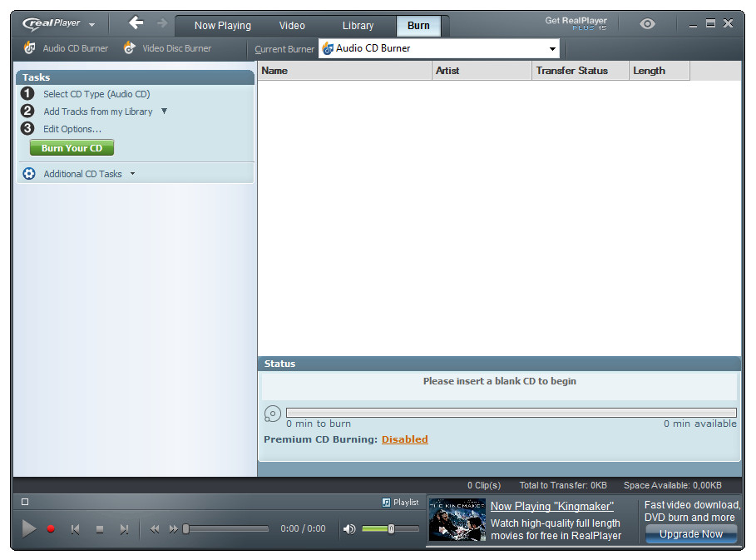Open the Video tab
Image resolution: width=756 pixels, height=560 pixels.
pos(292,26)
